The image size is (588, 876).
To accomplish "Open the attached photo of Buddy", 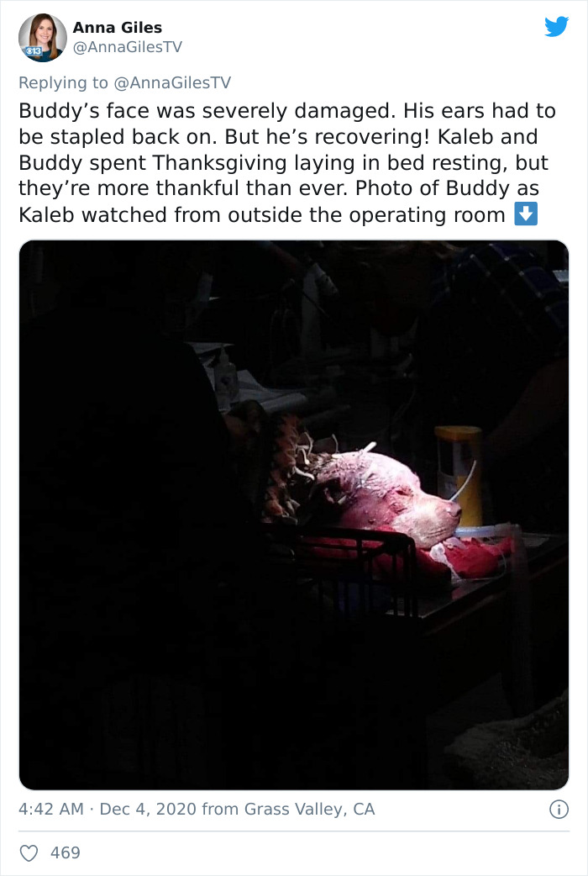I will (294, 515).
